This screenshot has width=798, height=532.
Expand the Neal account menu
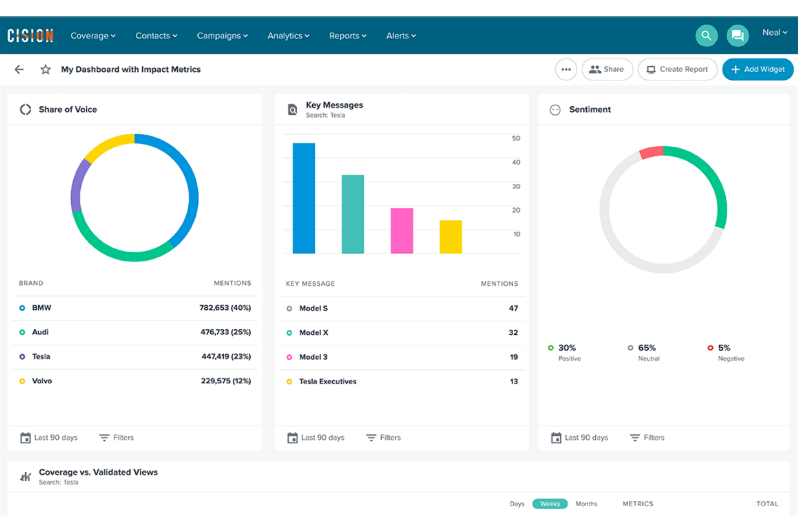coord(774,32)
